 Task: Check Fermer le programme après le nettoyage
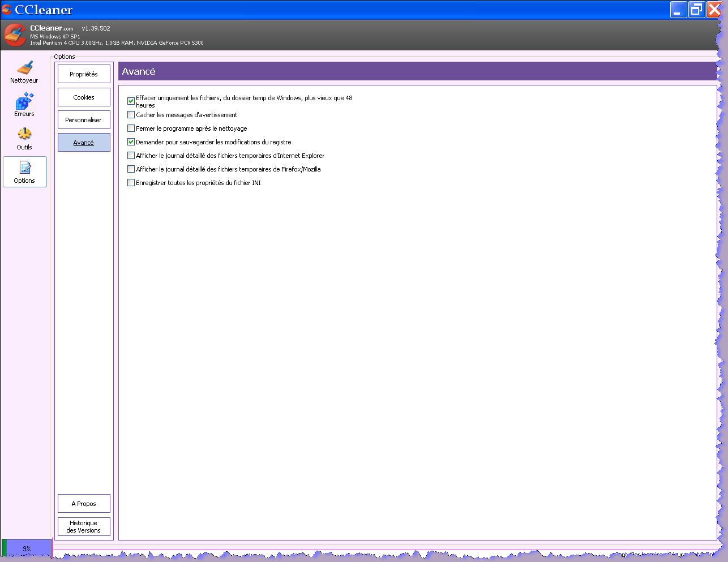click(131, 128)
